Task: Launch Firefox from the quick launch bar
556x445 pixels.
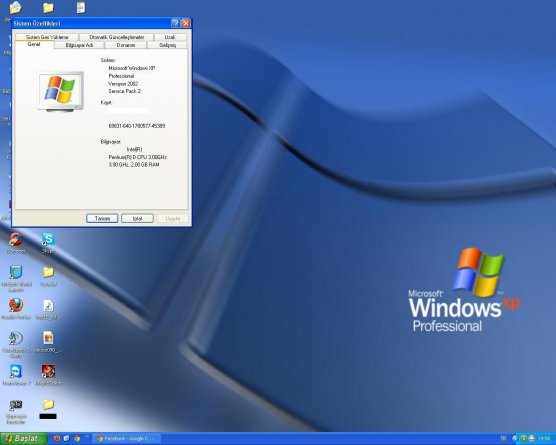Action: [56, 439]
